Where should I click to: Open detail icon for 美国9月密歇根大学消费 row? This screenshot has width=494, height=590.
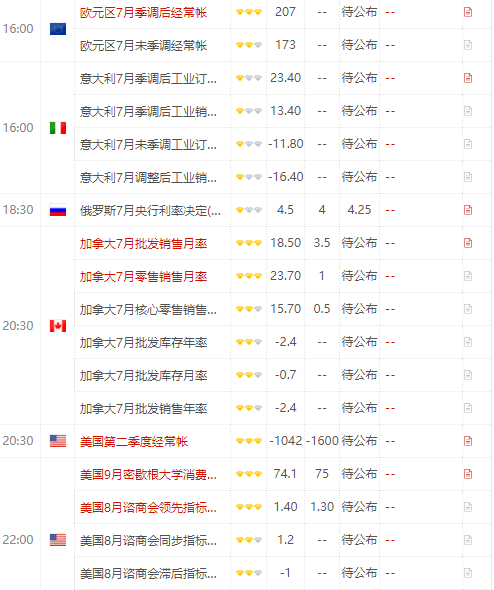[x=468, y=474]
